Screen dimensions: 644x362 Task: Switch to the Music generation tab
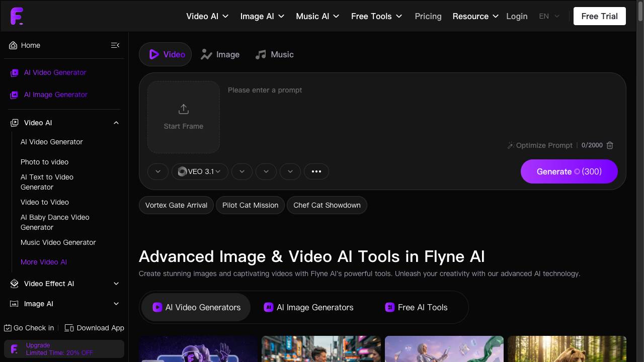click(x=275, y=54)
